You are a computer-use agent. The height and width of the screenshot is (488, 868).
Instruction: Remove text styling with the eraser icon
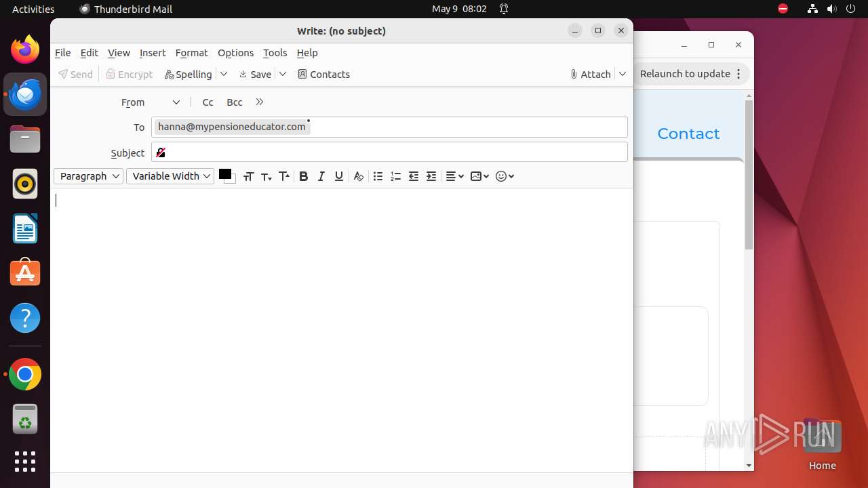click(359, 176)
